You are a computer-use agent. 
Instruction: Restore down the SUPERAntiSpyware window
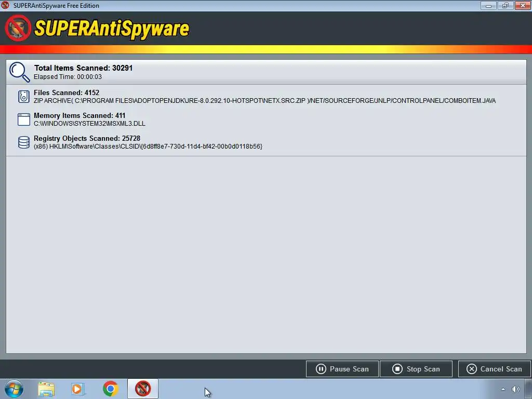tap(506, 5)
